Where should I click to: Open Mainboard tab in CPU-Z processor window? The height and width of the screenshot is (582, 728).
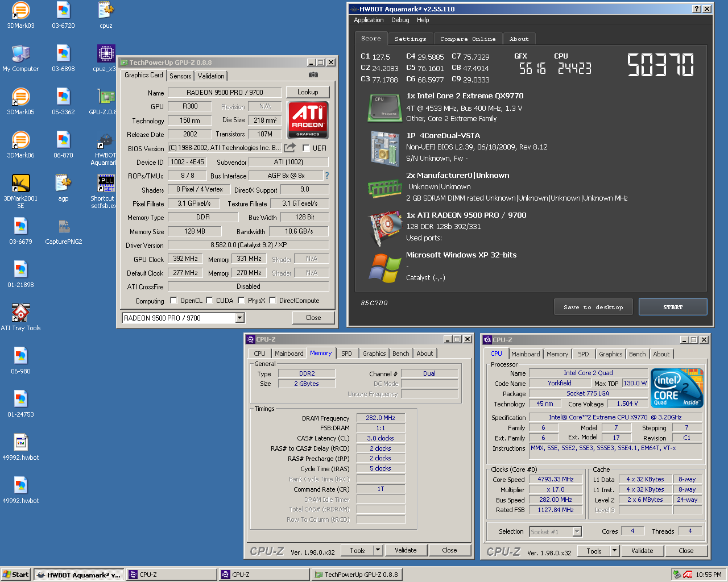pyautogui.click(x=526, y=354)
